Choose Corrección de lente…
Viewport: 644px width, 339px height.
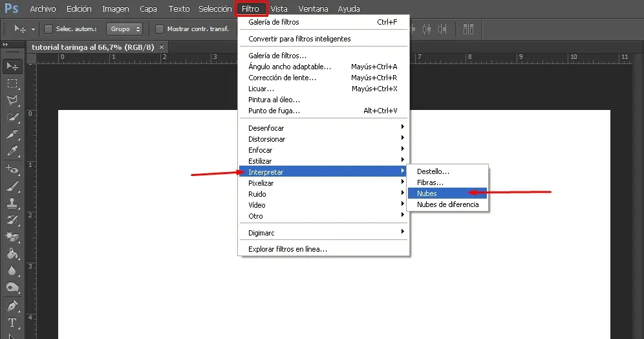tap(324, 78)
